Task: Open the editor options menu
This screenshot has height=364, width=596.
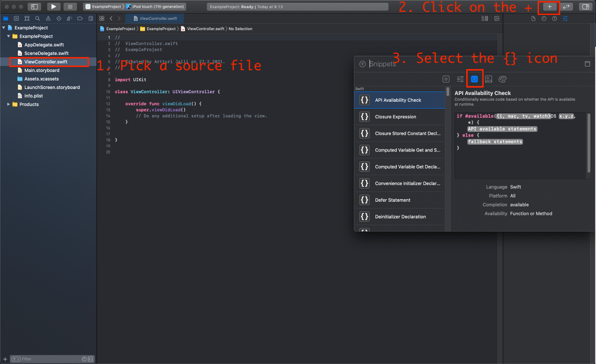Action: (x=484, y=18)
